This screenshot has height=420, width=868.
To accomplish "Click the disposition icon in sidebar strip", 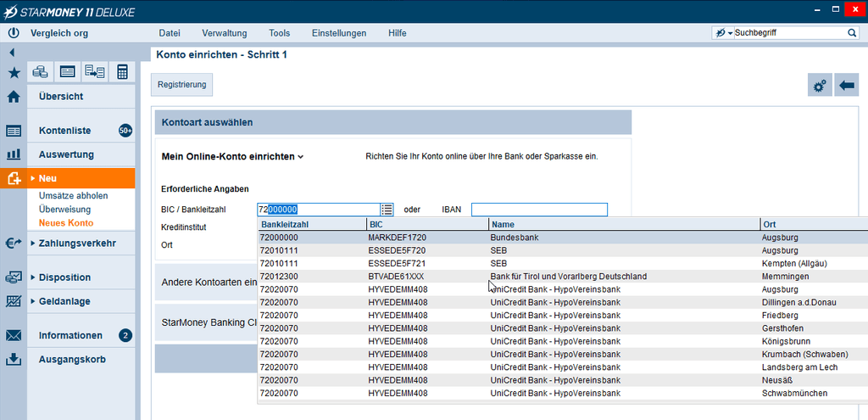I will 14,277.
